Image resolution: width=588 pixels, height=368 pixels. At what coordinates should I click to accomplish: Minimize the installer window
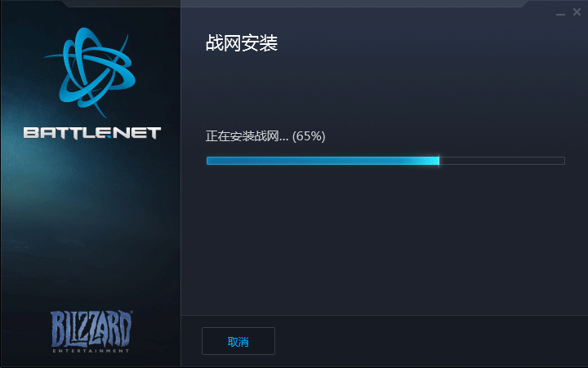click(560, 13)
